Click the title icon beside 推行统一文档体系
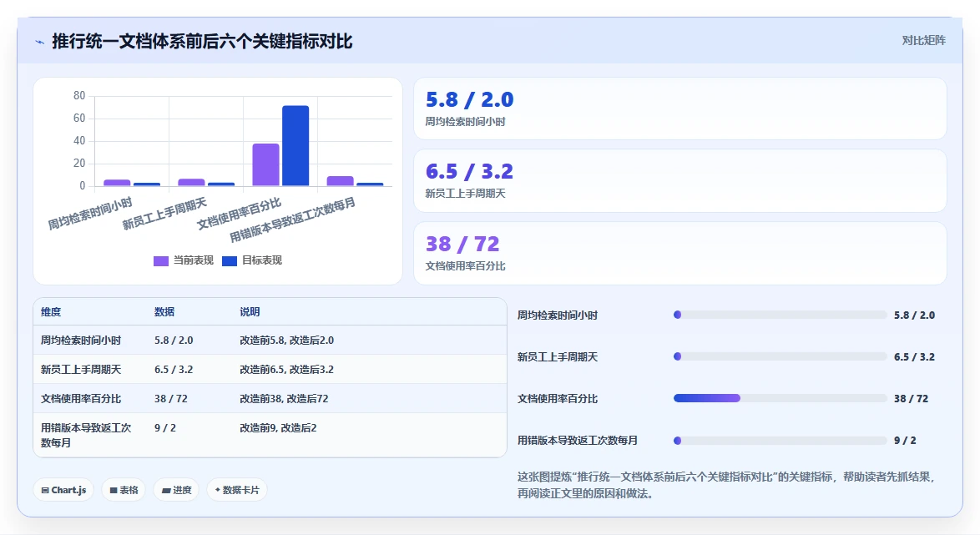 39,42
